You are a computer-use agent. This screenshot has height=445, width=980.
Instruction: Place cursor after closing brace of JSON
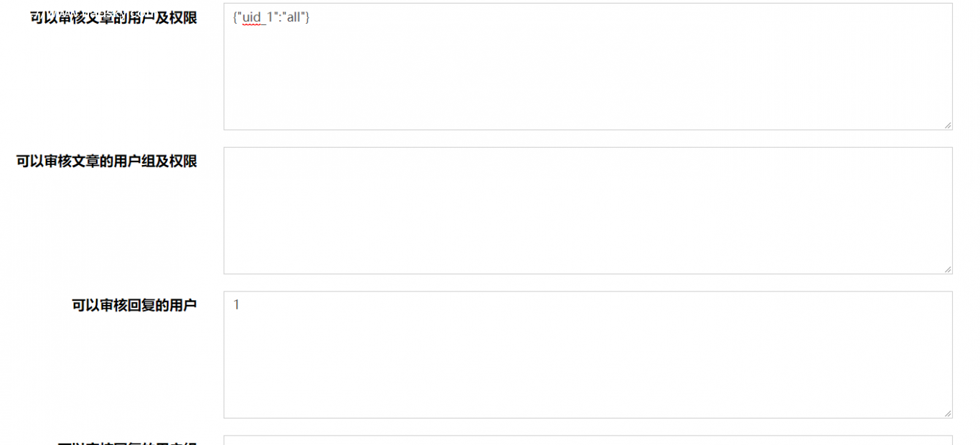[310, 17]
